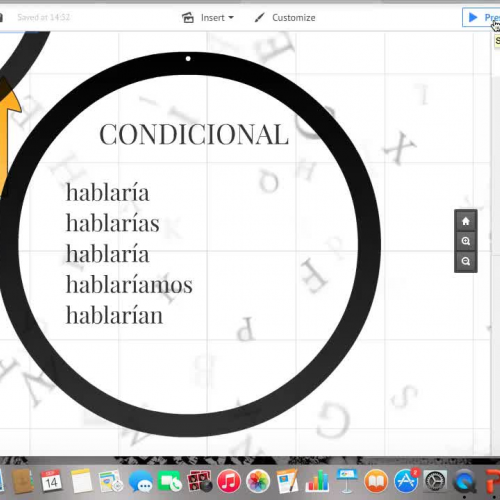500x500 pixels.
Task: Open Photo Booth from the dock
Action: point(199,481)
